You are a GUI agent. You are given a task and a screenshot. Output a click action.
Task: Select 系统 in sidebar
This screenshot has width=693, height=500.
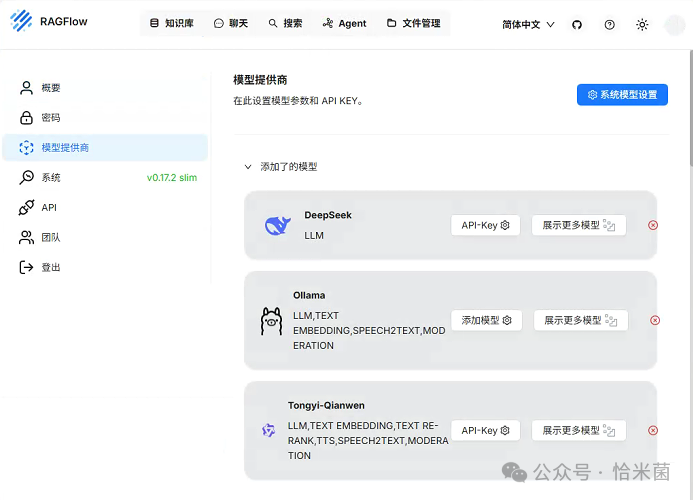coord(105,177)
